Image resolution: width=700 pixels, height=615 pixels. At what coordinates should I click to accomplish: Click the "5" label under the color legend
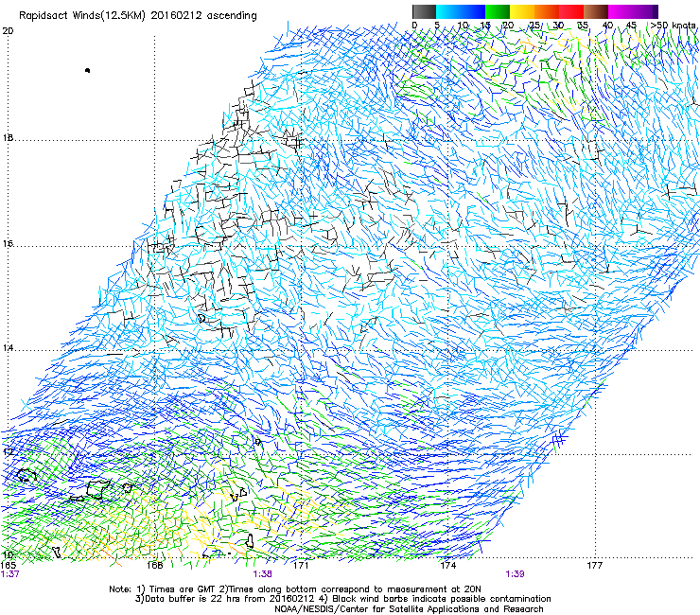(437, 25)
